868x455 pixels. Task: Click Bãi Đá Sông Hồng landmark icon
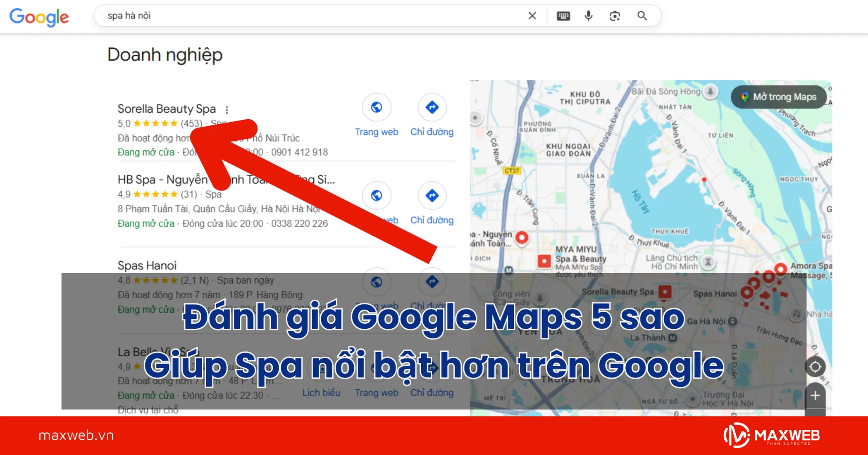coord(710,91)
